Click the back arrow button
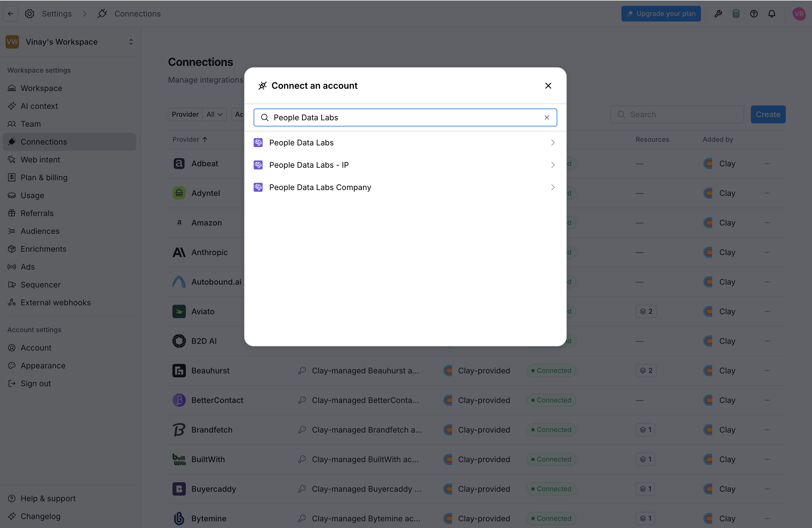 click(x=11, y=14)
